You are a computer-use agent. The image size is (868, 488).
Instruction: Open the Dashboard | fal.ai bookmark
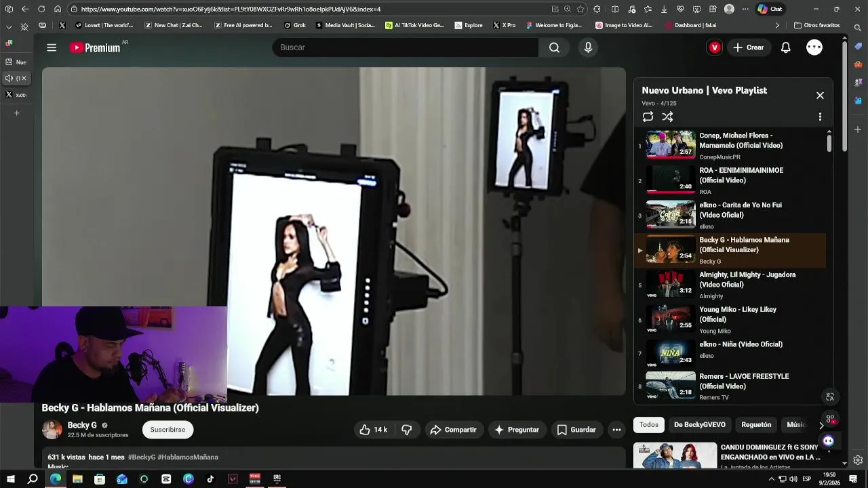[x=690, y=26]
